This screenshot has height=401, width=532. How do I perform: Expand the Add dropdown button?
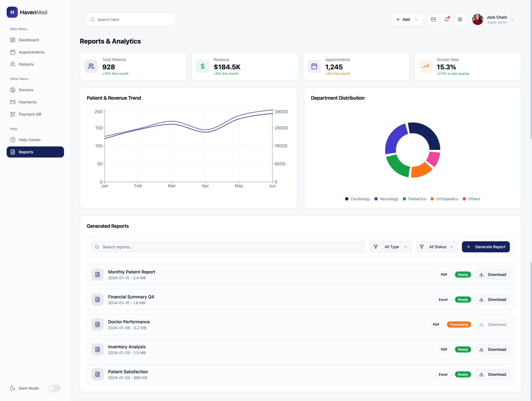(x=407, y=19)
